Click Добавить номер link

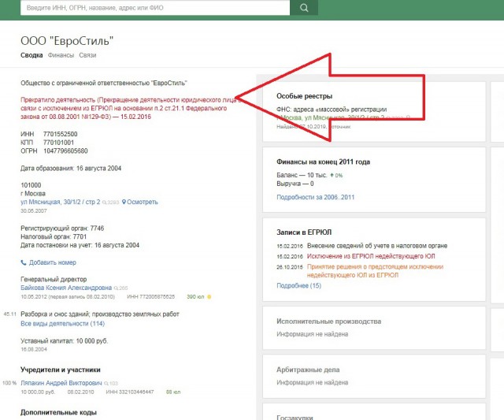click(53, 262)
